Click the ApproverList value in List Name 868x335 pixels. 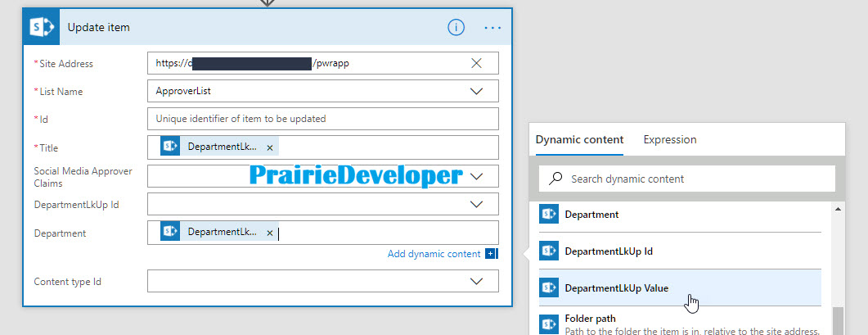click(x=183, y=91)
